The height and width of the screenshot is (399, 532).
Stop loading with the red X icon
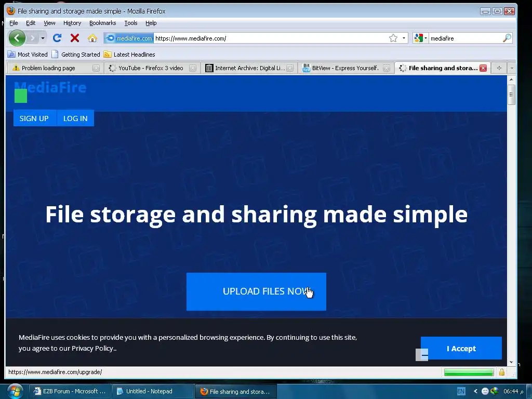click(75, 38)
